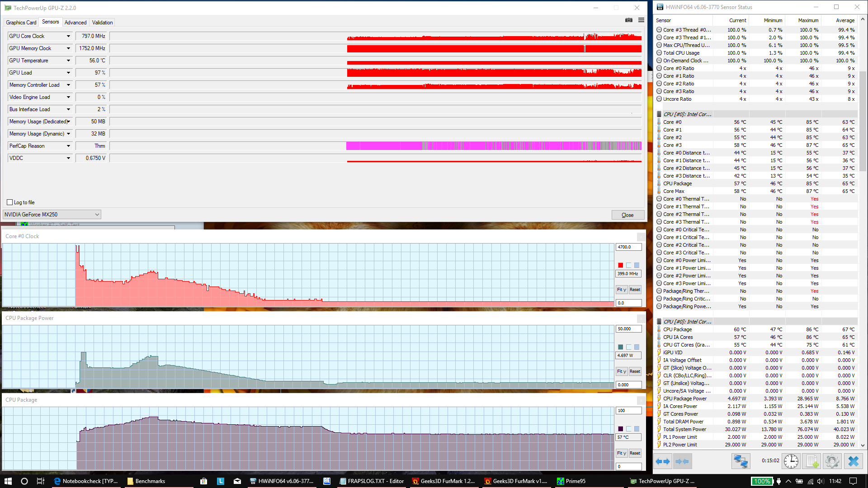Click Core #0 Clock maximum value field 4700.0
The width and height of the screenshot is (868, 488).
pos(628,247)
